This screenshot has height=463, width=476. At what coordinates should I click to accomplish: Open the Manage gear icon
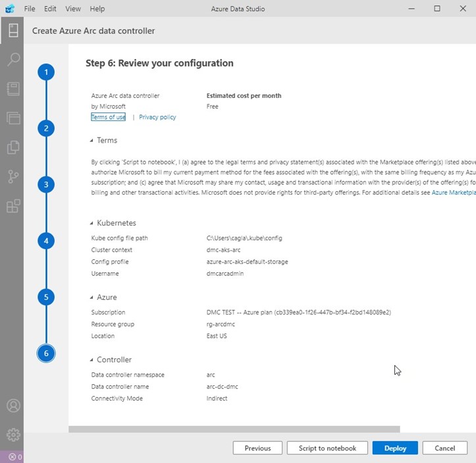pyautogui.click(x=13, y=435)
